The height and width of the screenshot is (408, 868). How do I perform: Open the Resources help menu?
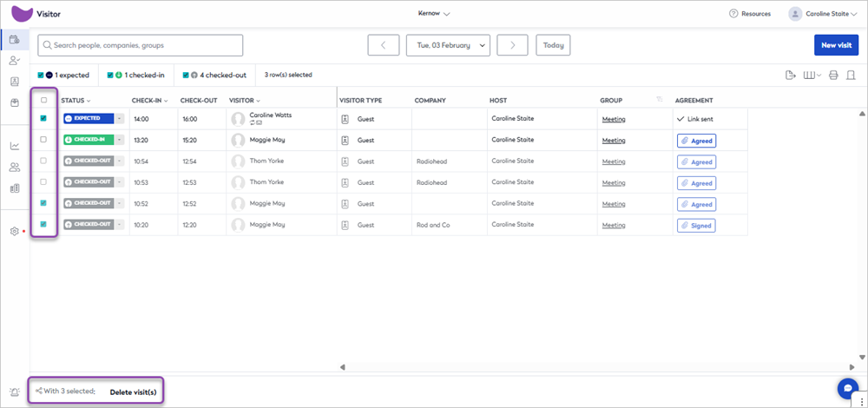pyautogui.click(x=750, y=14)
